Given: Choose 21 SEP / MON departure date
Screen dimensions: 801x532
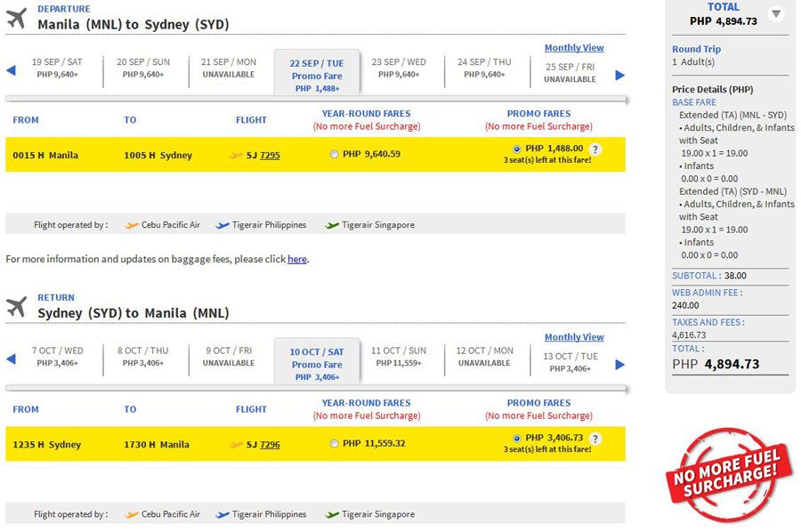Looking at the screenshot, I should [x=229, y=68].
